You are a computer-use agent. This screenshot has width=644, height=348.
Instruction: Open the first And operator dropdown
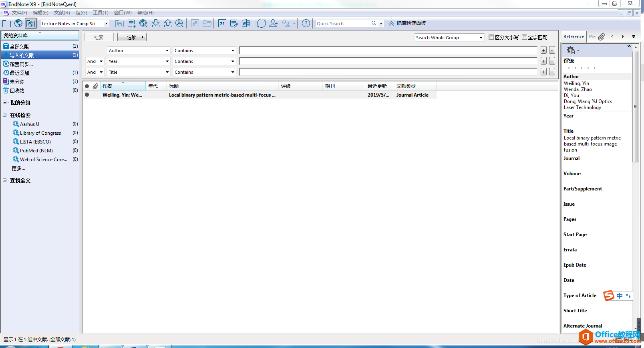coord(95,61)
